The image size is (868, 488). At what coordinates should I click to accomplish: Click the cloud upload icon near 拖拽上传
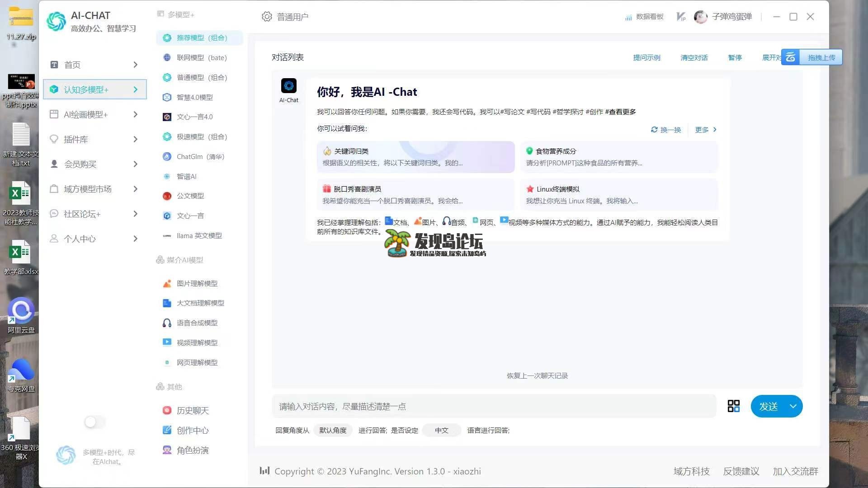tap(790, 57)
